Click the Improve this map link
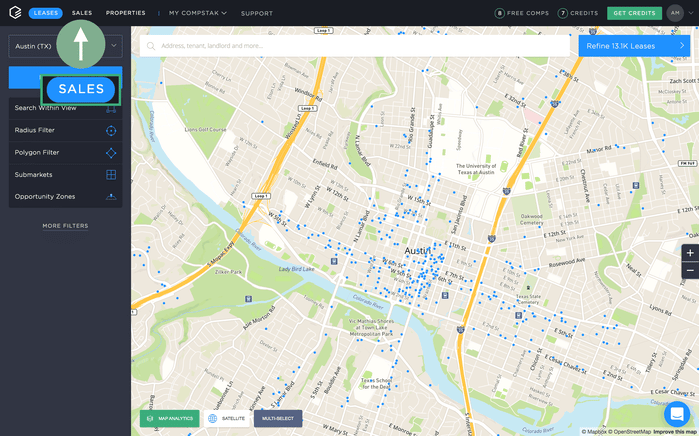 coord(676,432)
